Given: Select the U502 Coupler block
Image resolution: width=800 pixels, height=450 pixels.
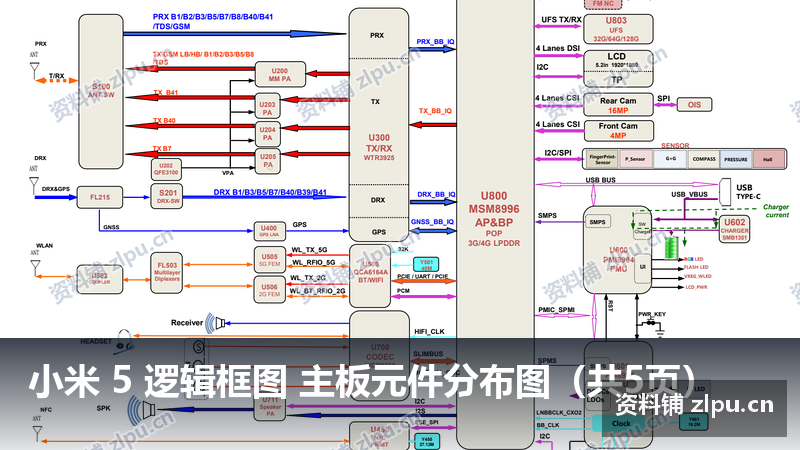Looking at the screenshot, I should [99, 279].
